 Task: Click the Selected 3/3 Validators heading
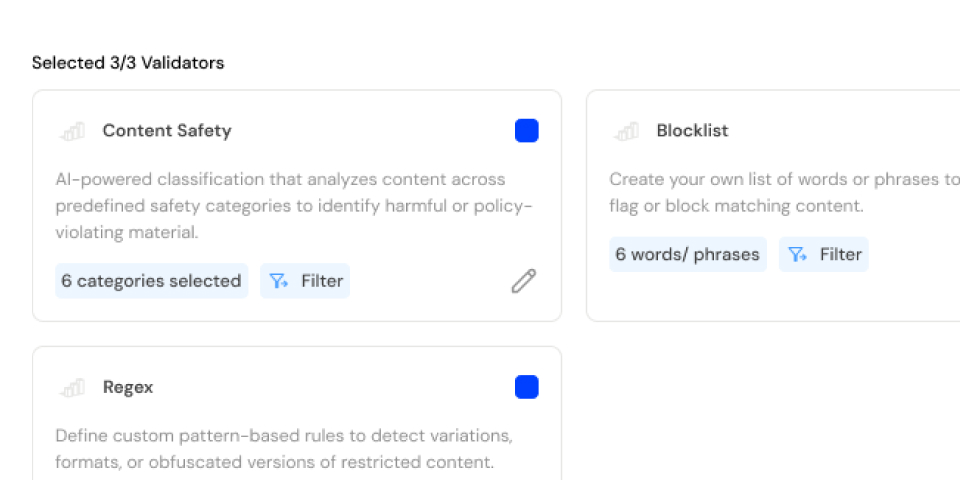(x=128, y=63)
